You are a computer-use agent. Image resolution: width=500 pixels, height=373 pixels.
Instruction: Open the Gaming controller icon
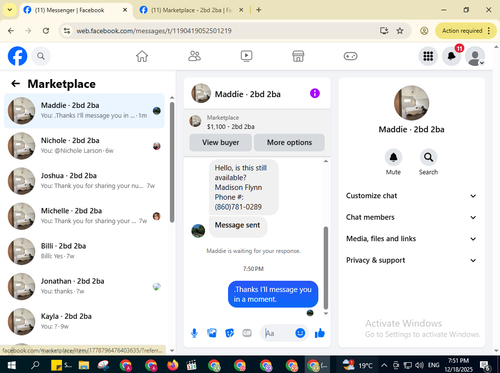[x=350, y=56]
